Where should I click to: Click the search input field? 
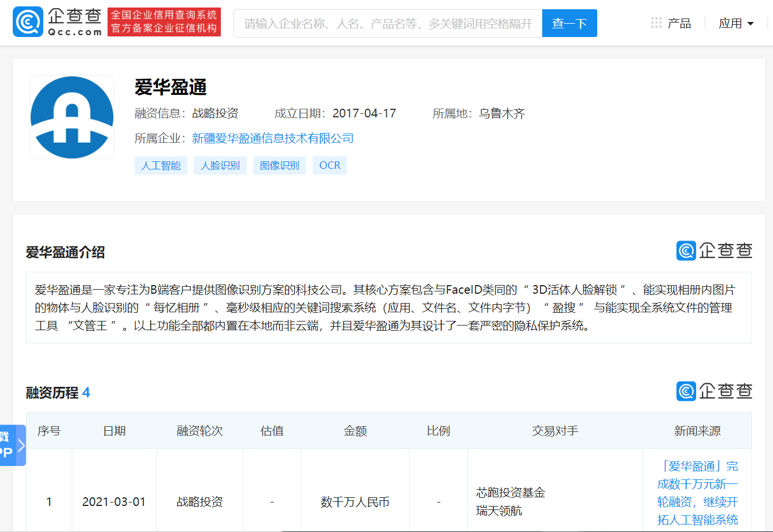[388, 23]
